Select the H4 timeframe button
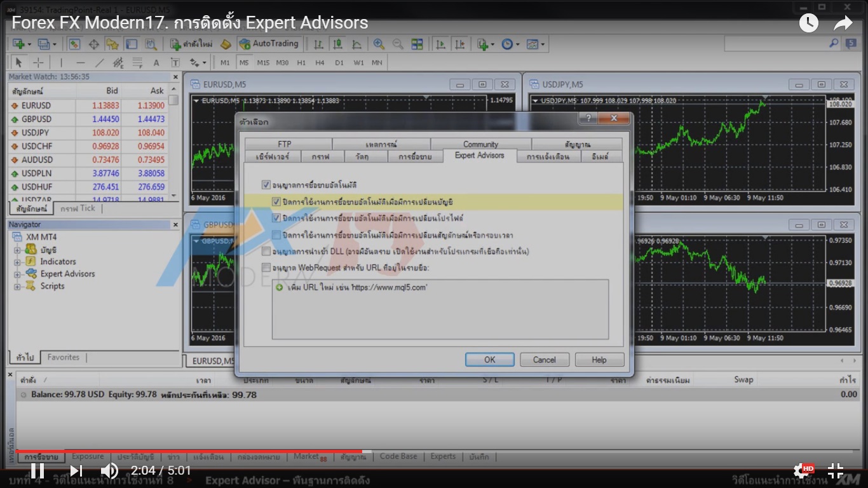This screenshot has height=488, width=868. 320,62
